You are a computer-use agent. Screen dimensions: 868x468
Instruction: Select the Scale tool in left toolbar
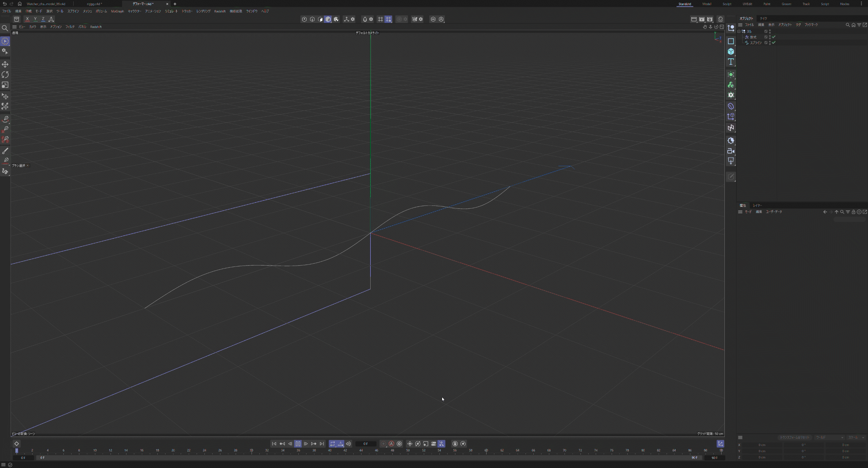[5, 85]
